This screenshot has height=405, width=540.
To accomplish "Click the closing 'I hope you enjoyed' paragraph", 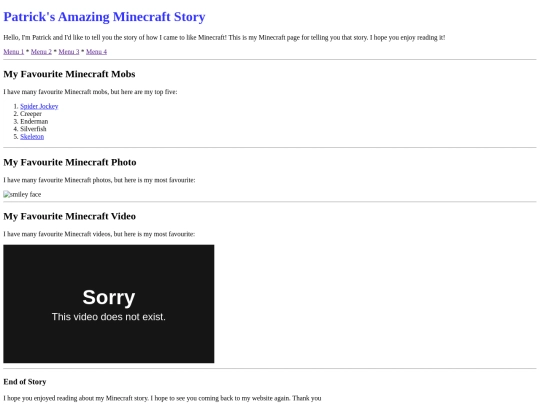I will coord(162,398).
